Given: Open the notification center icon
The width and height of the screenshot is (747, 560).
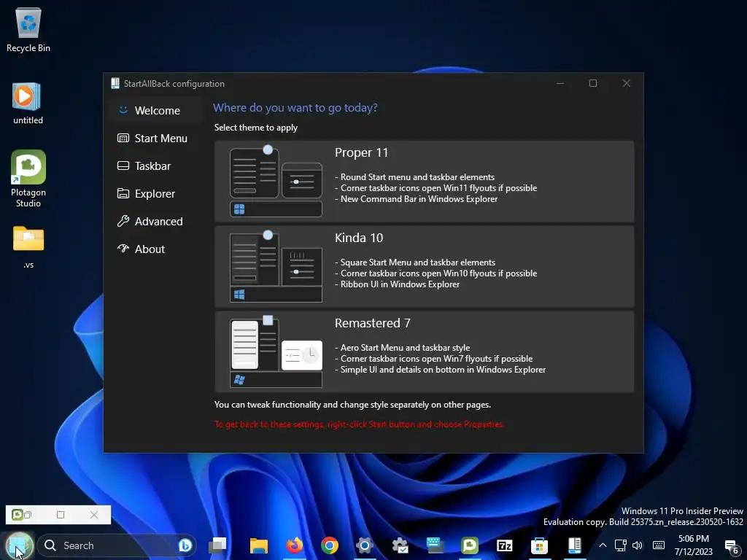Looking at the screenshot, I should (x=731, y=547).
